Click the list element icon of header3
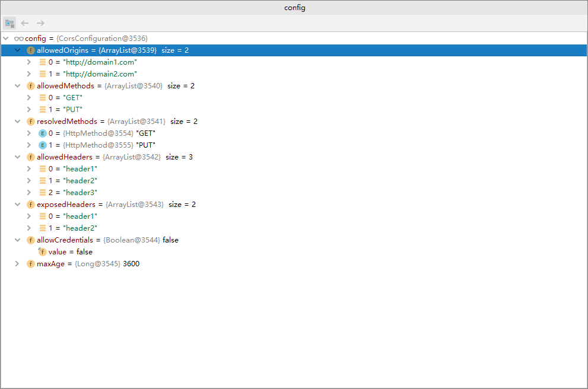 pyautogui.click(x=43, y=193)
